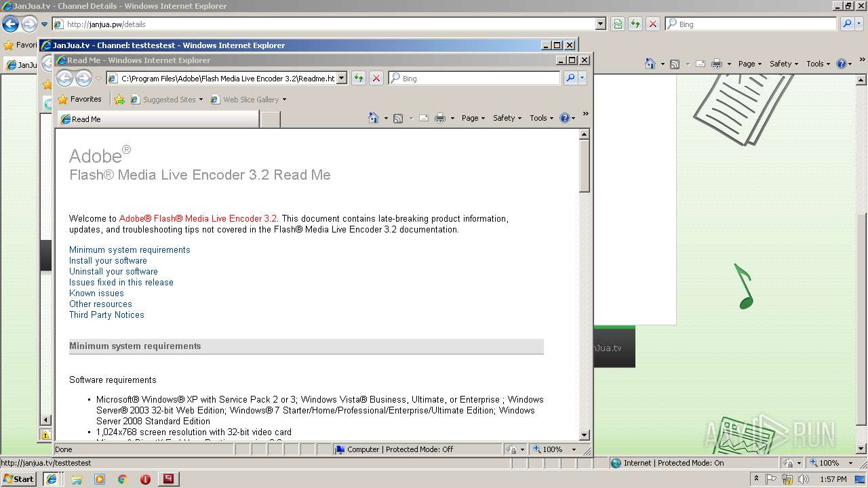The image size is (868, 488).
Task: Click Home icon in Channel Details window
Action: pyautogui.click(x=650, y=64)
